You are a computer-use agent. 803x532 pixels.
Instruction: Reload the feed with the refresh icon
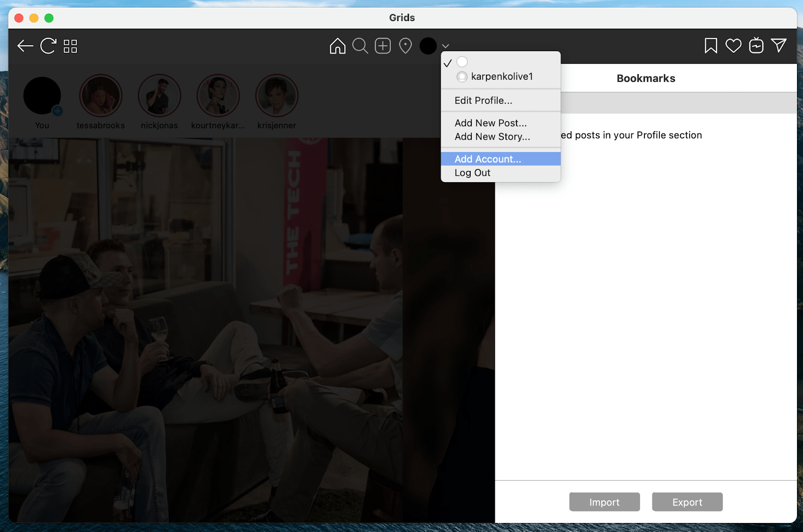[48, 46]
